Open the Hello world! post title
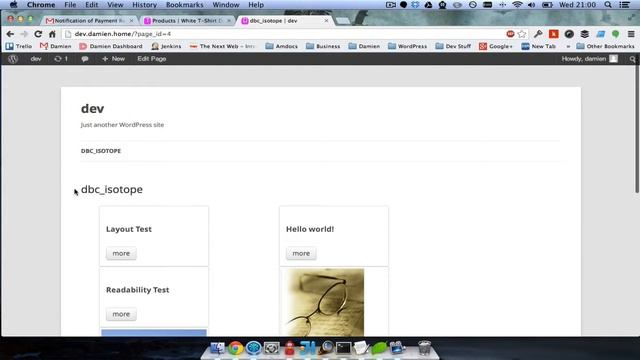The image size is (640, 360). click(x=310, y=229)
